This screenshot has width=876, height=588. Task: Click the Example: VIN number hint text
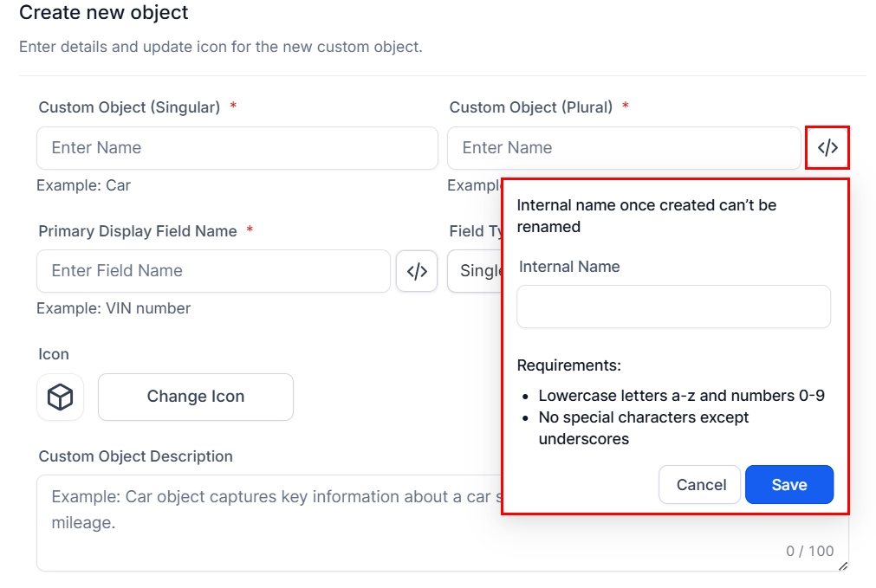tap(114, 308)
